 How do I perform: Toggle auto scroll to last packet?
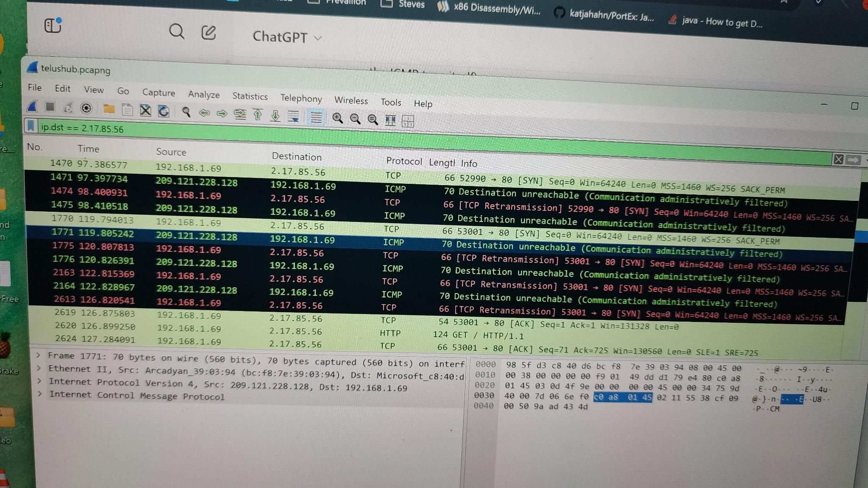(293, 116)
